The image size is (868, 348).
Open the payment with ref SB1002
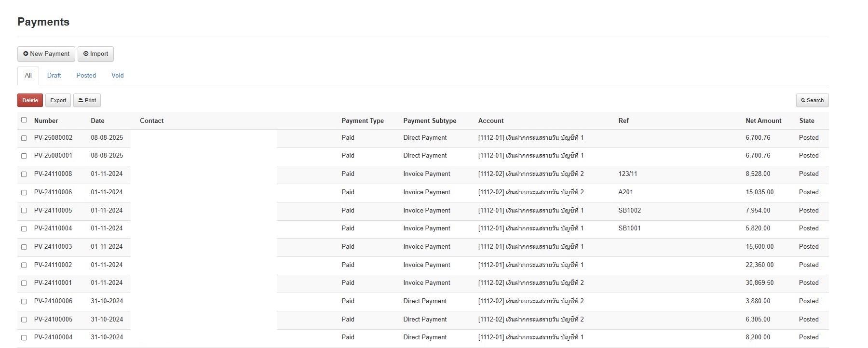[629, 211]
